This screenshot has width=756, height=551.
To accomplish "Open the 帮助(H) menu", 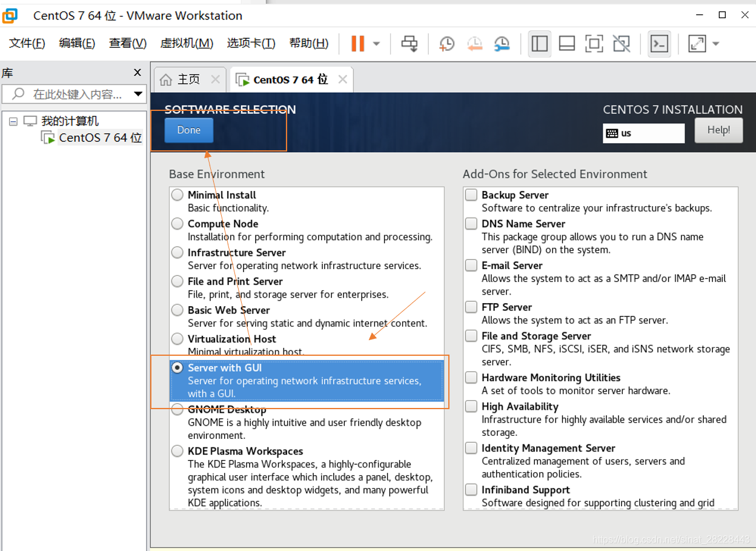I will click(x=309, y=43).
